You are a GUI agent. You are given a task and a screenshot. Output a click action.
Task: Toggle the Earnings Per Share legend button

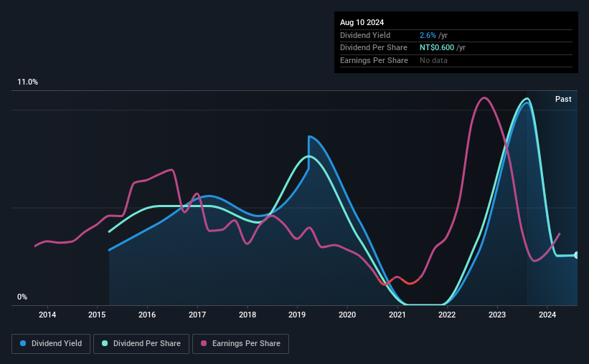(x=241, y=344)
